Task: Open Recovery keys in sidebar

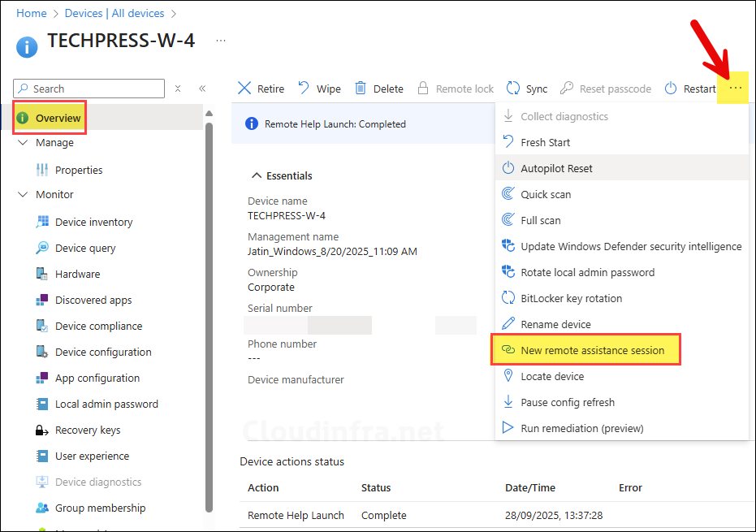Action: (x=87, y=430)
